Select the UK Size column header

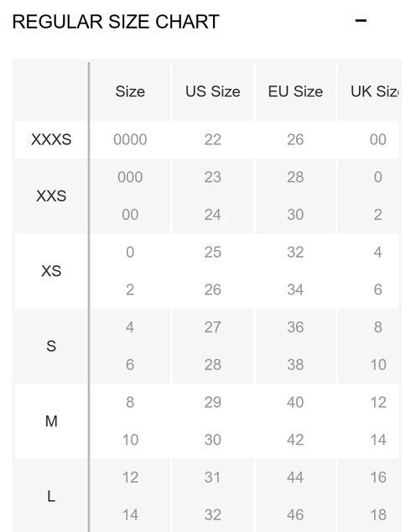tap(375, 91)
